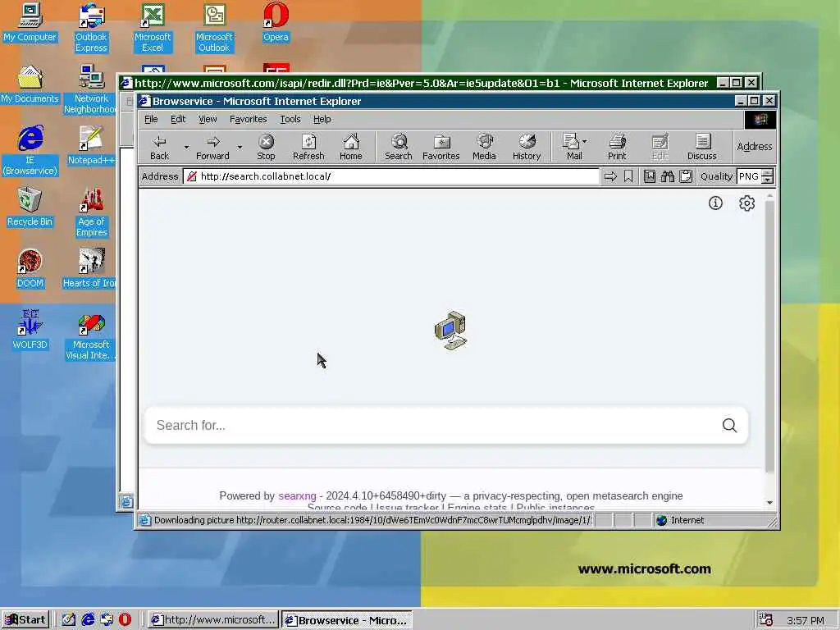Launch Opera from quick launch bar
This screenshot has width=840, height=630.
coord(125,619)
